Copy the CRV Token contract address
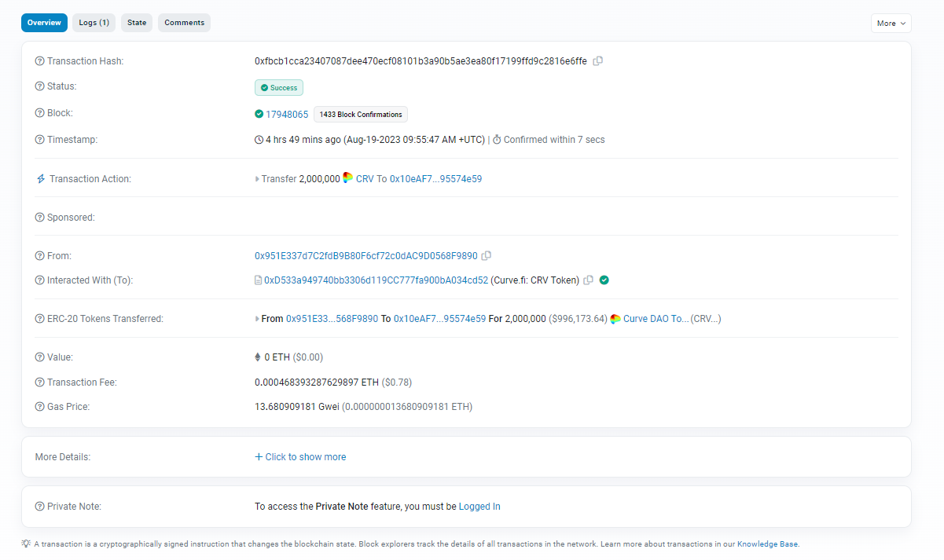Viewport: 944px width, 560px height. [x=589, y=280]
